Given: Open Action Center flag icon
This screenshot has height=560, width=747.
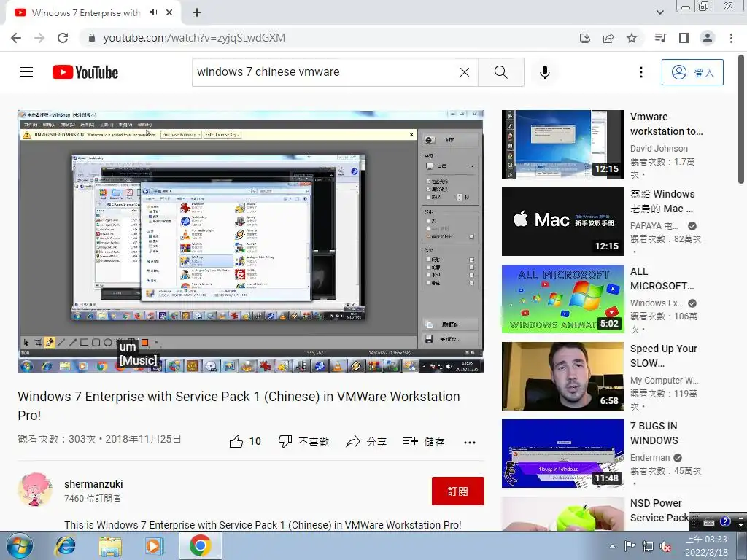Looking at the screenshot, I should (x=630, y=546).
